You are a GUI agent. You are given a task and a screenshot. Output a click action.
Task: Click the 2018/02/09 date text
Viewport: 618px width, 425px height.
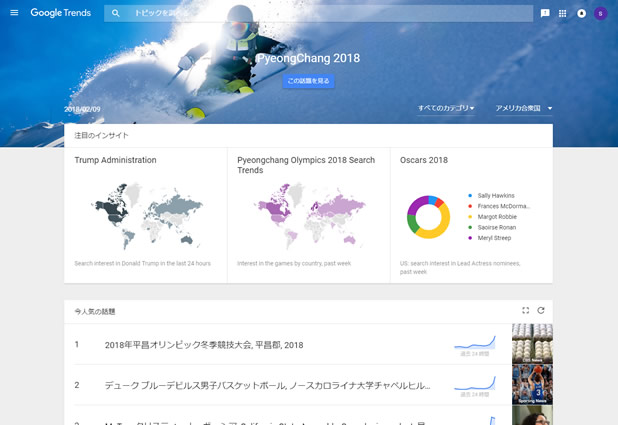pos(82,109)
